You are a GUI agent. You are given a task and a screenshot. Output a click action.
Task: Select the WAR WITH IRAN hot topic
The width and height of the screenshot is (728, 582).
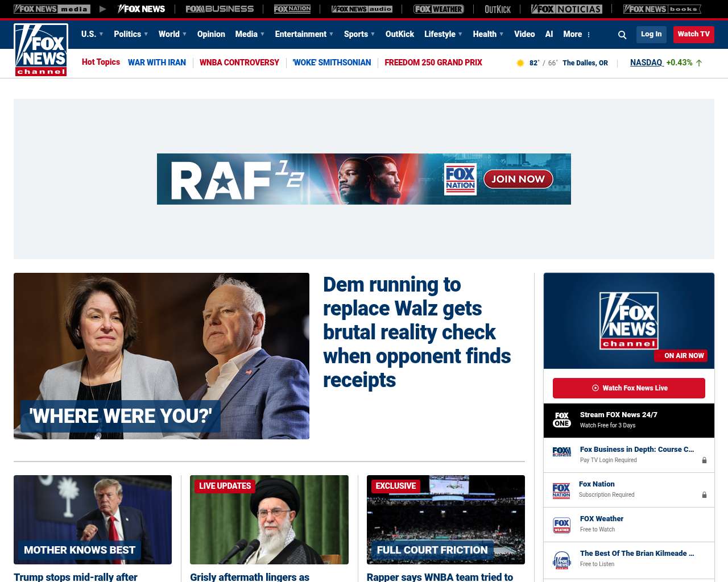[157, 63]
